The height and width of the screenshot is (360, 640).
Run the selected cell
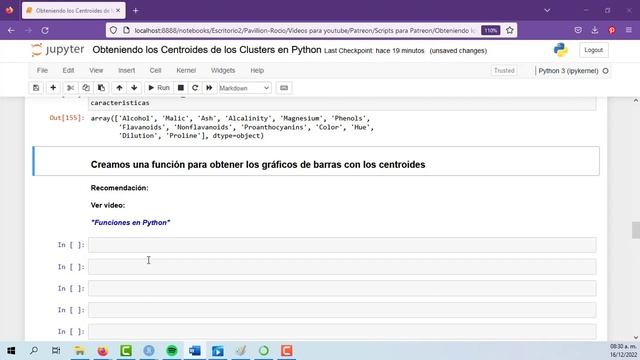click(x=159, y=88)
